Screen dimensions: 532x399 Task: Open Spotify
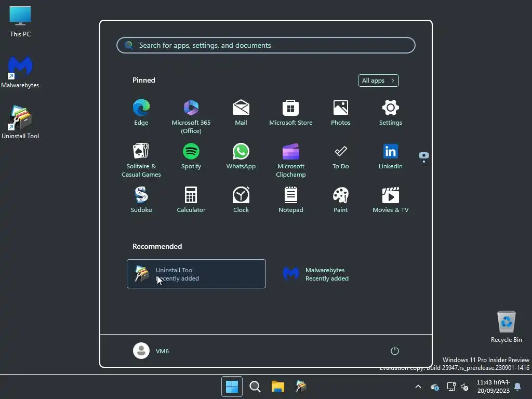(191, 156)
